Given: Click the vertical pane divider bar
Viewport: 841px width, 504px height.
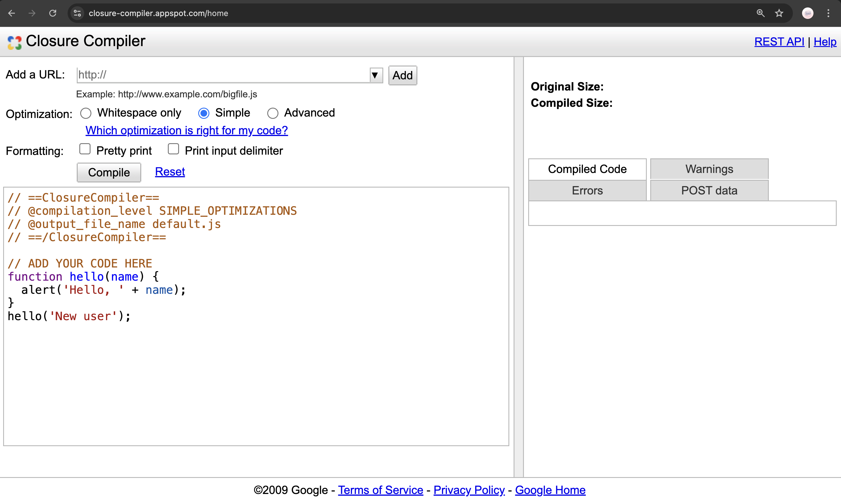Looking at the screenshot, I should pos(519,267).
